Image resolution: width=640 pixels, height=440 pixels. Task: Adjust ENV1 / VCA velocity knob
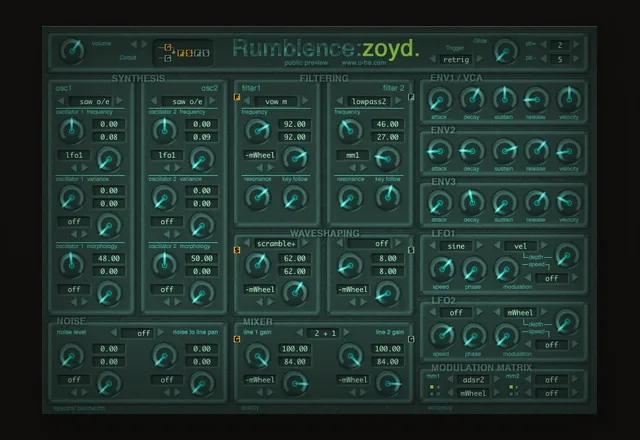(569, 99)
